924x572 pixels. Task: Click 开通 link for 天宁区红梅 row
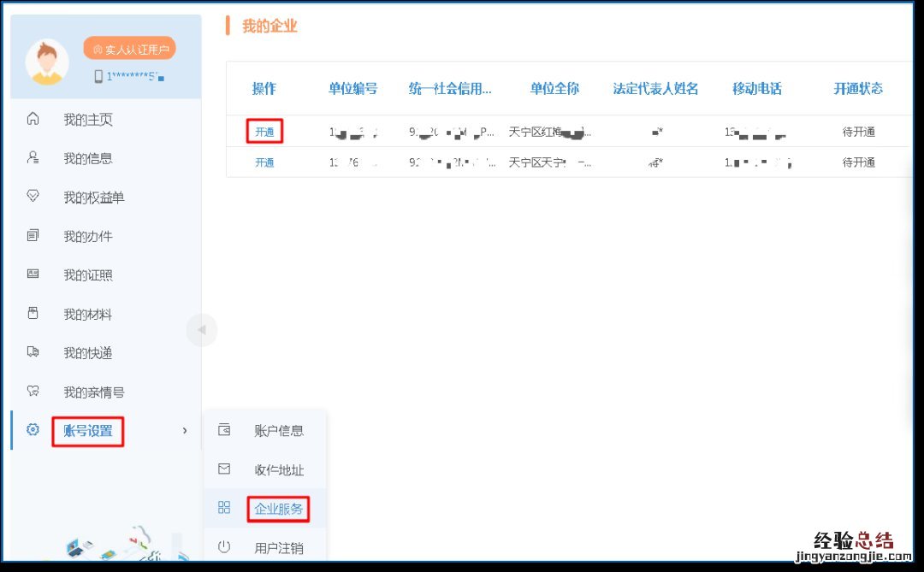coord(264,132)
